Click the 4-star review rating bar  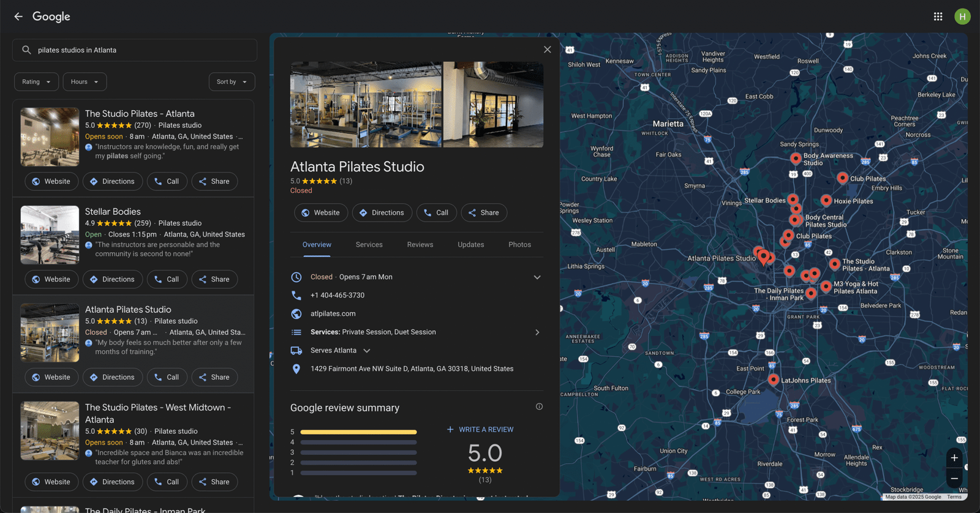pos(358,442)
